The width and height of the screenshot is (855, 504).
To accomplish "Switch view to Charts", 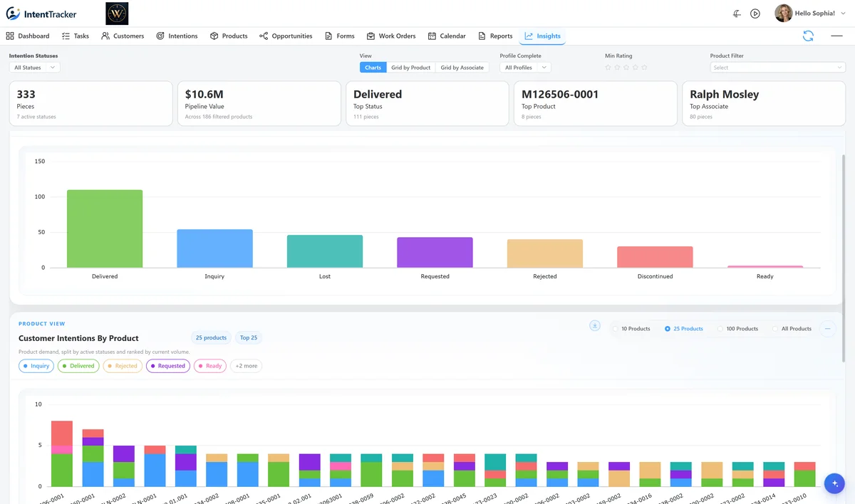I will pos(373,68).
